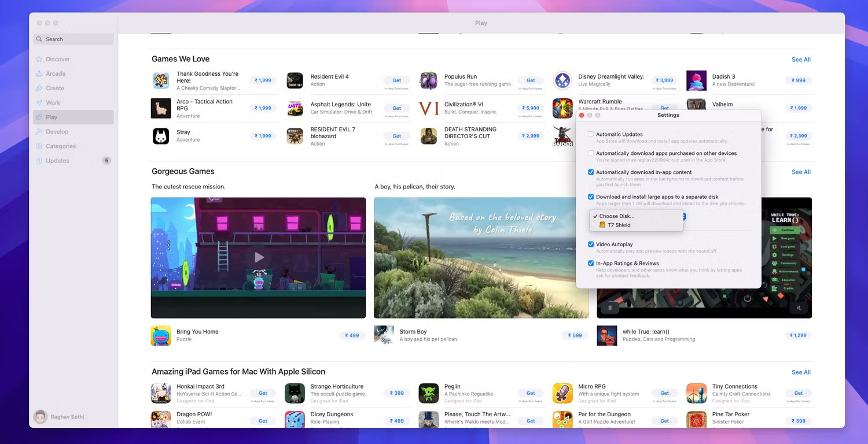Play the Bring You Home preview video
868x444 pixels.
click(x=259, y=257)
